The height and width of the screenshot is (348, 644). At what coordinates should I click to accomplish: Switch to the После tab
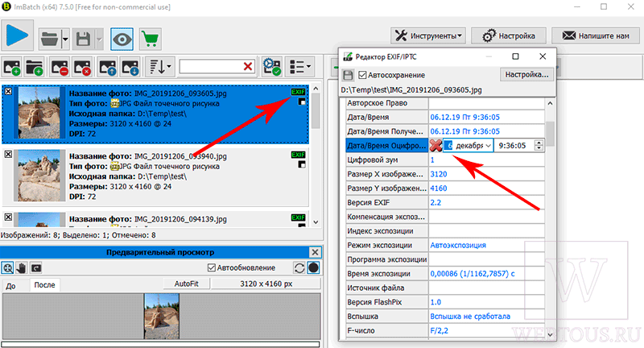44,284
